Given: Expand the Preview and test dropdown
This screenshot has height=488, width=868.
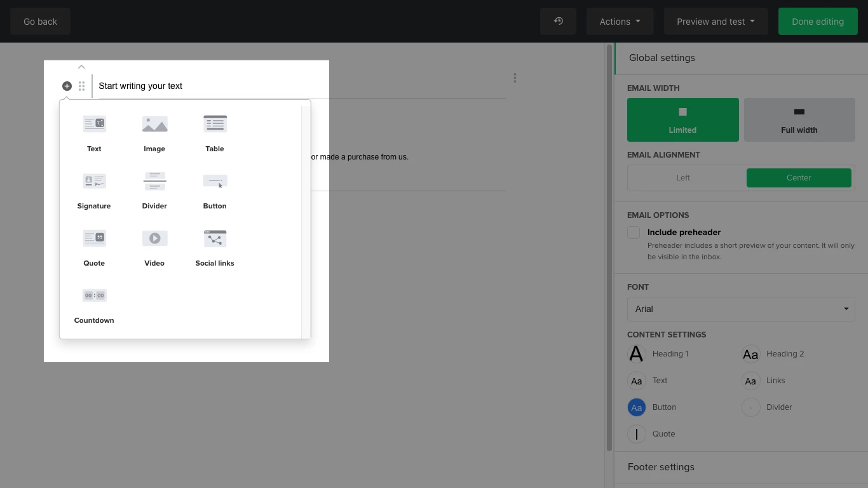Looking at the screenshot, I should point(715,22).
